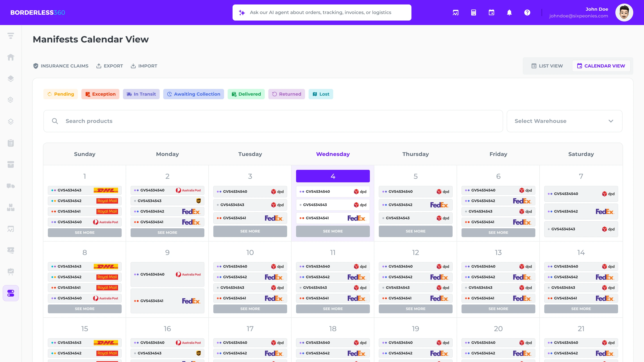Expand SEE MORE under Sunday 1

(x=85, y=233)
